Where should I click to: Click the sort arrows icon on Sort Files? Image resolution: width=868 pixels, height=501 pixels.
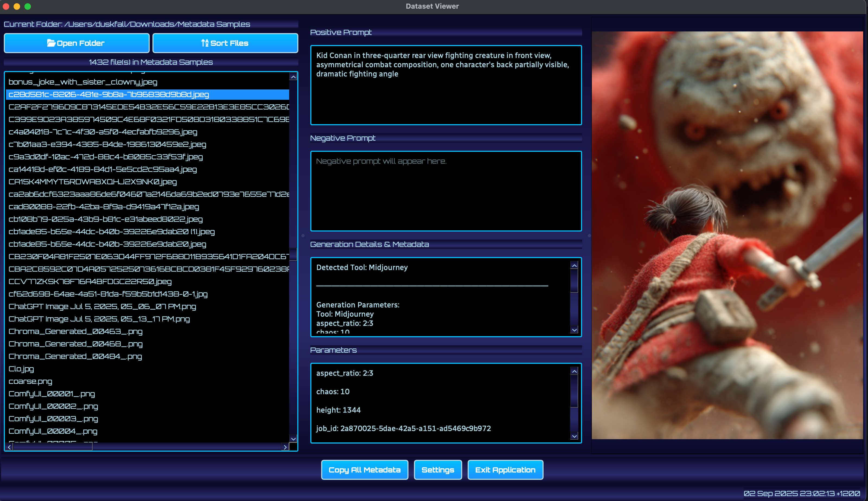pyautogui.click(x=205, y=43)
